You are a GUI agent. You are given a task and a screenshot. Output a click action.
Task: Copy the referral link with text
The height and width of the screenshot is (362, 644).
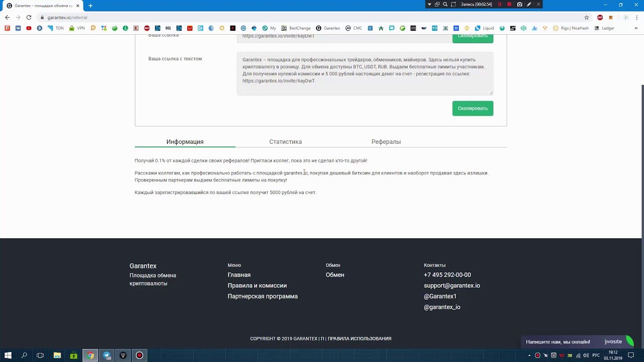(472, 108)
